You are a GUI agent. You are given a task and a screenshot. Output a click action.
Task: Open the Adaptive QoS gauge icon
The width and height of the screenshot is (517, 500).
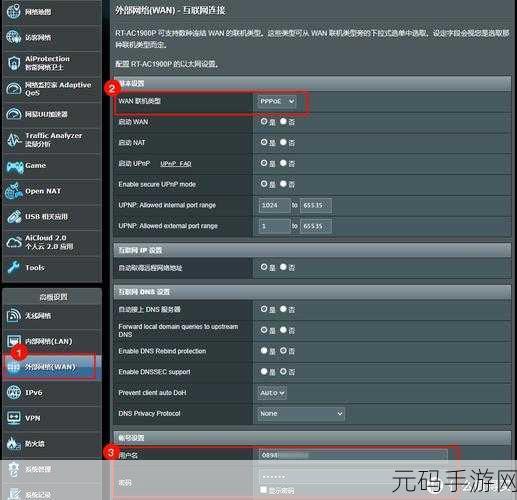(x=14, y=89)
